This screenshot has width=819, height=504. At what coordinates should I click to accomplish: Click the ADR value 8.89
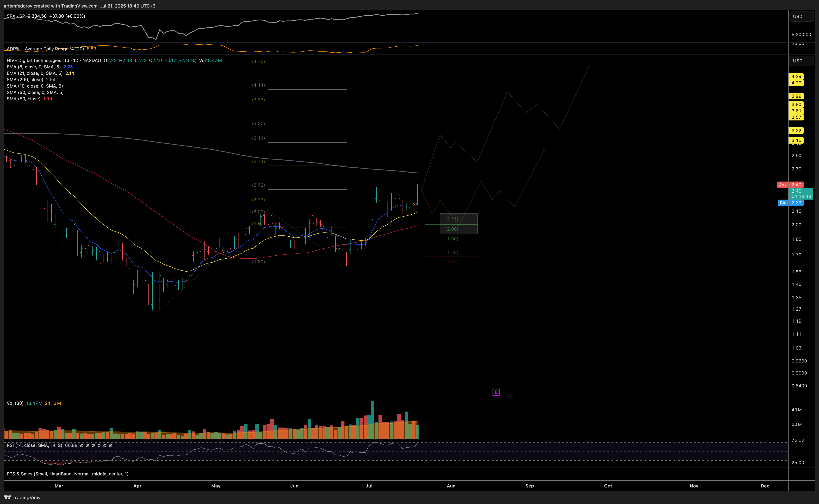(91, 49)
